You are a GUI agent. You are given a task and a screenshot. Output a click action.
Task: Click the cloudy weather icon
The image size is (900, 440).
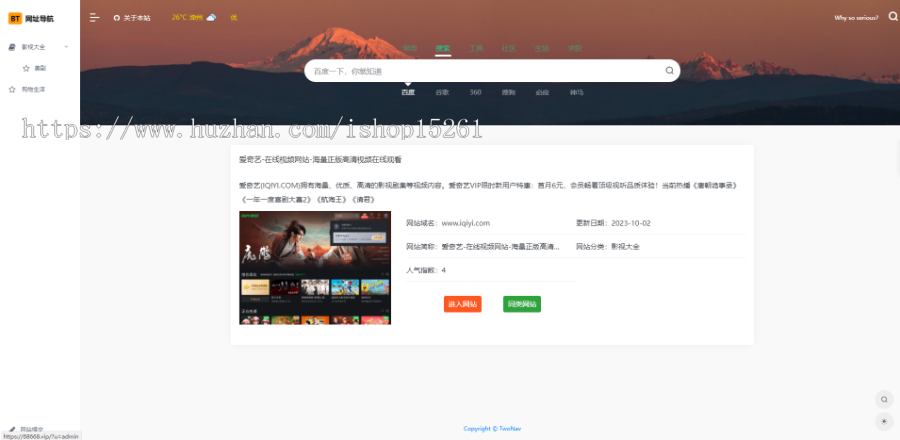pyautogui.click(x=212, y=17)
